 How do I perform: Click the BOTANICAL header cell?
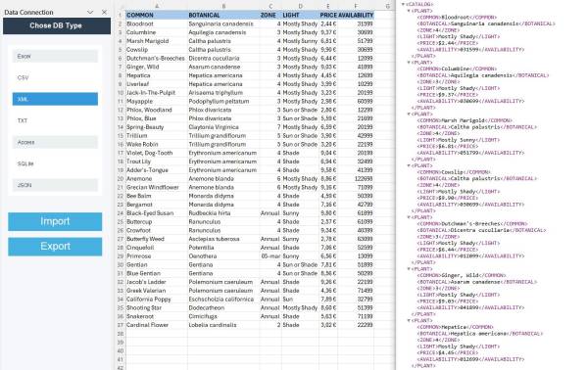point(223,15)
